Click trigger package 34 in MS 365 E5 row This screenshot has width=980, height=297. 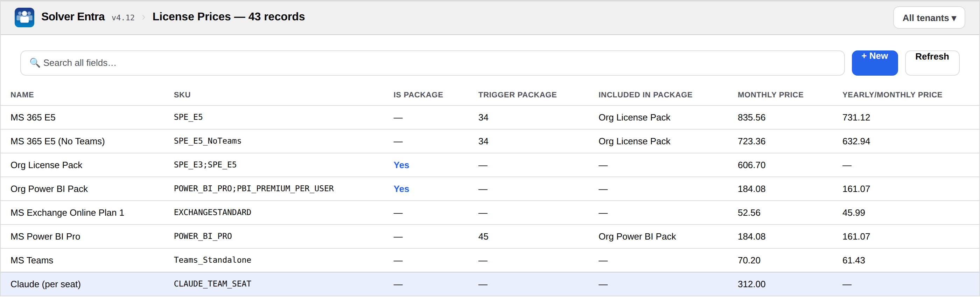click(x=483, y=118)
